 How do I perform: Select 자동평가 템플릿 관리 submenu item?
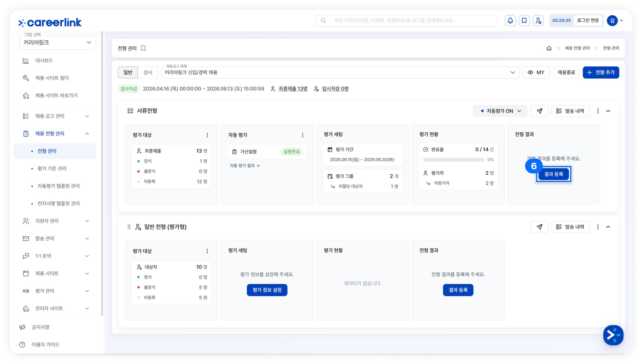coord(59,186)
